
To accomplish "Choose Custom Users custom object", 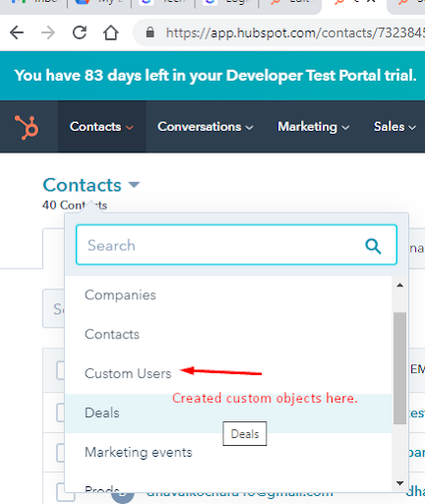I will click(228, 374).
